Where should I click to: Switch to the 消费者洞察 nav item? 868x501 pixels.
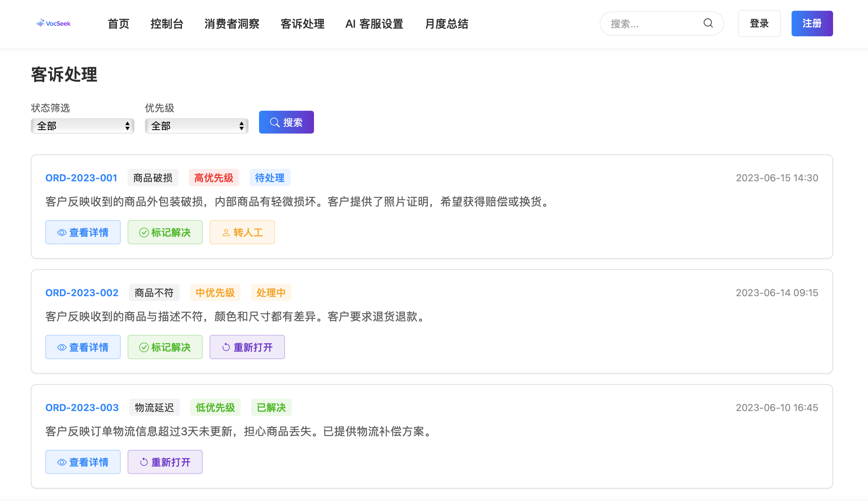(x=232, y=24)
